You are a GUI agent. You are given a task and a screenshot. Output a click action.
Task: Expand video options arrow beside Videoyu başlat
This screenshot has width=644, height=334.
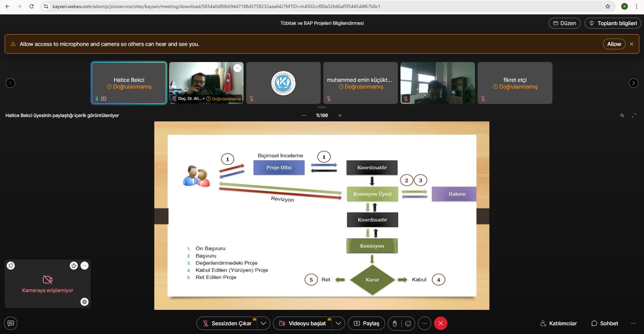338,323
